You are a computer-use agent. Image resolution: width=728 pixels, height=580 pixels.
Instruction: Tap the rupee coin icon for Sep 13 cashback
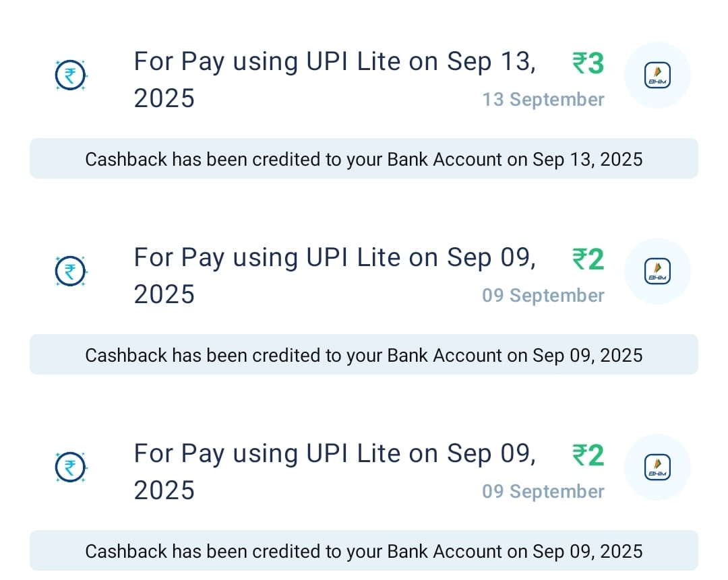click(x=70, y=75)
